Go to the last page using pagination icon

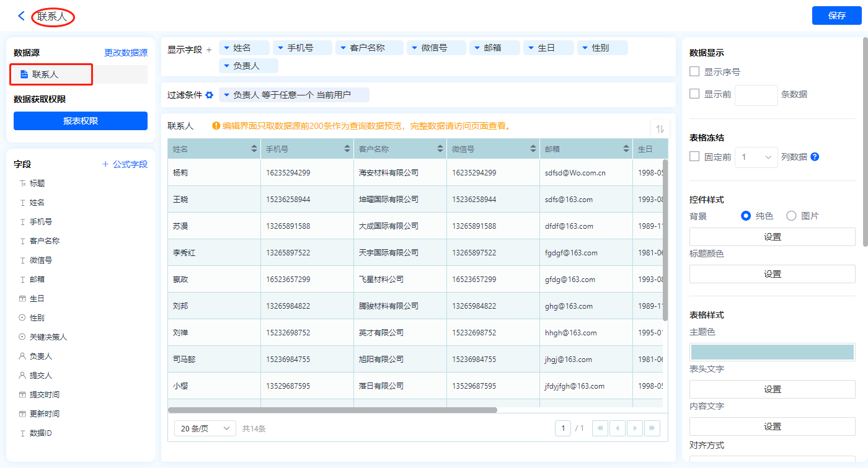pos(652,428)
